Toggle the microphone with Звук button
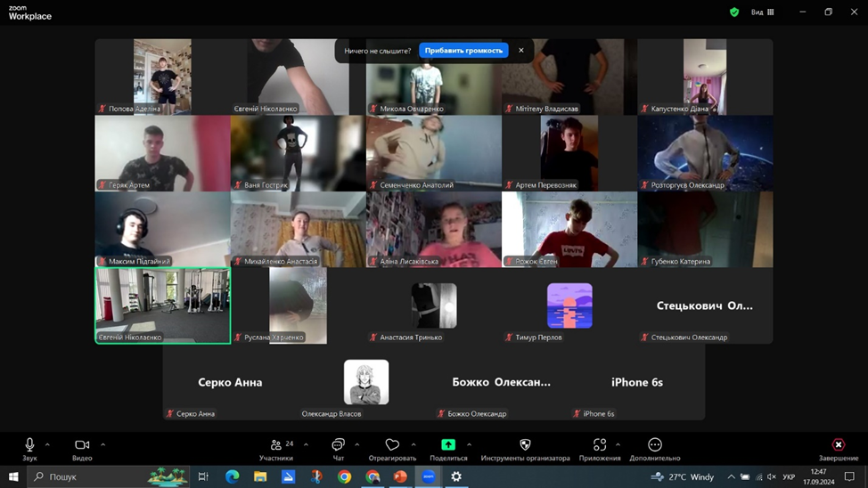Image resolution: width=868 pixels, height=488 pixels. 29,449
